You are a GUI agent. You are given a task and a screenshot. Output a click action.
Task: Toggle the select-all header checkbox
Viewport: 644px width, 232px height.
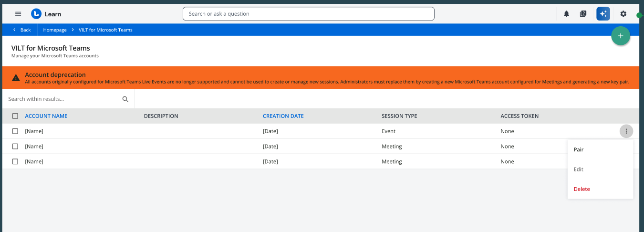(x=15, y=116)
